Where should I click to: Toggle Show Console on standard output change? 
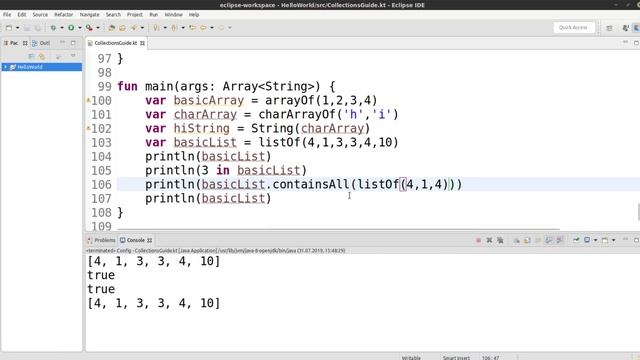click(549, 240)
